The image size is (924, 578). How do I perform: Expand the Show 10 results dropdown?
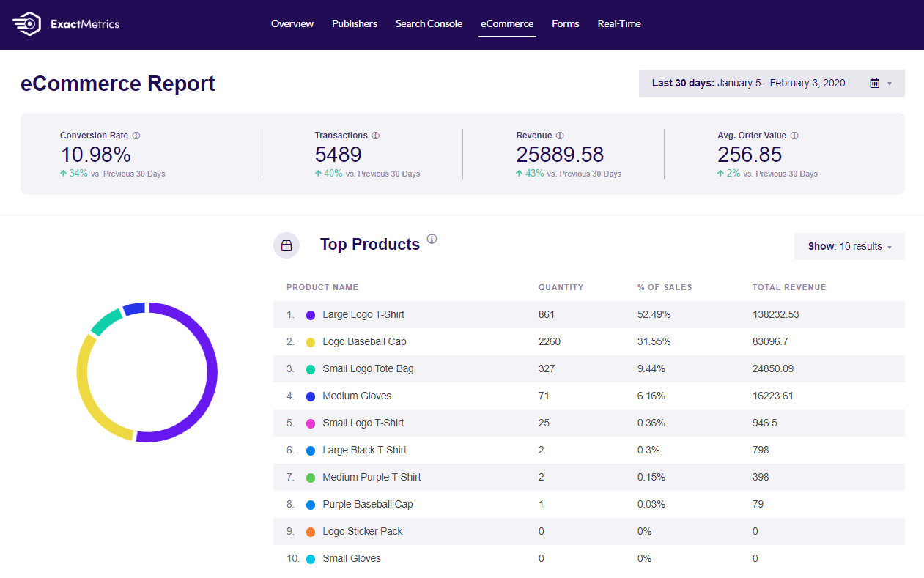pos(849,247)
